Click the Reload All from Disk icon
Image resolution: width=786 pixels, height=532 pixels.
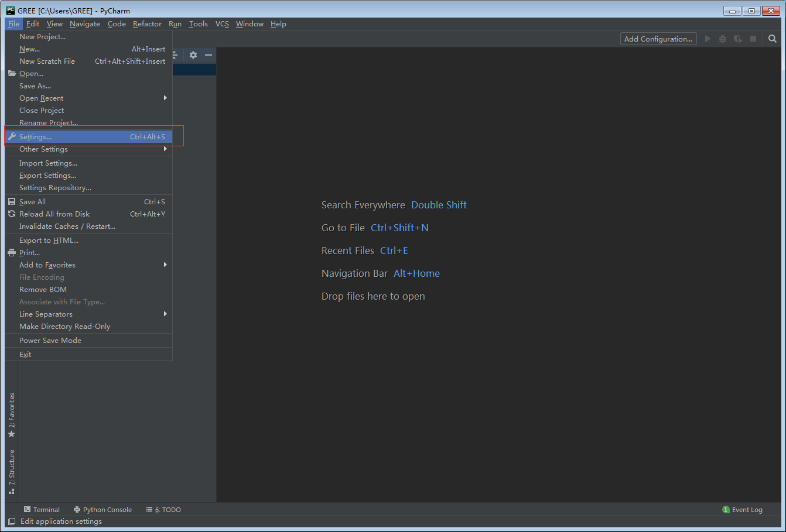point(12,214)
